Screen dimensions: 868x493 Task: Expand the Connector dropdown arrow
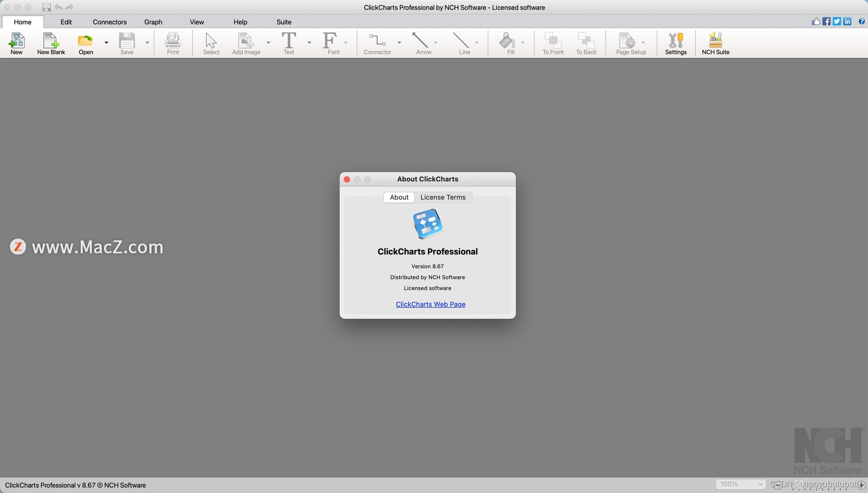[399, 42]
